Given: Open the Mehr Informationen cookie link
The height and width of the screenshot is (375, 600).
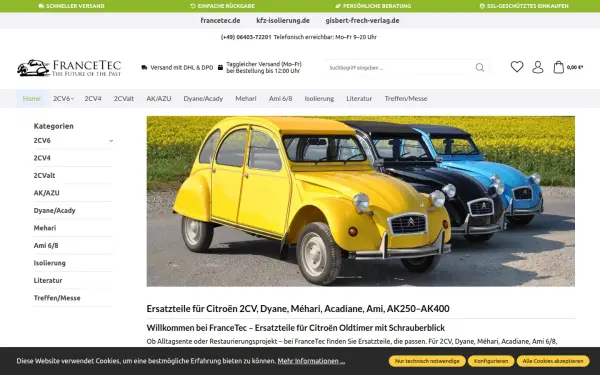Looking at the screenshot, I should coord(311,361).
